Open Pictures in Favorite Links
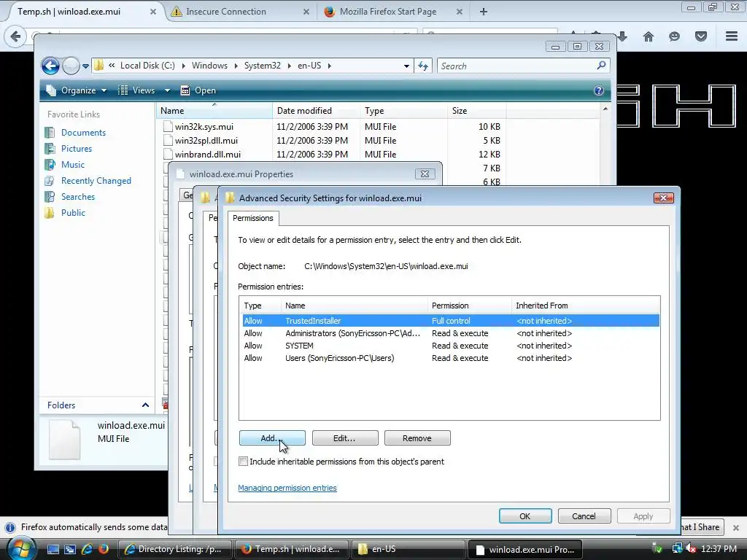The height and width of the screenshot is (560, 747). pos(76,149)
